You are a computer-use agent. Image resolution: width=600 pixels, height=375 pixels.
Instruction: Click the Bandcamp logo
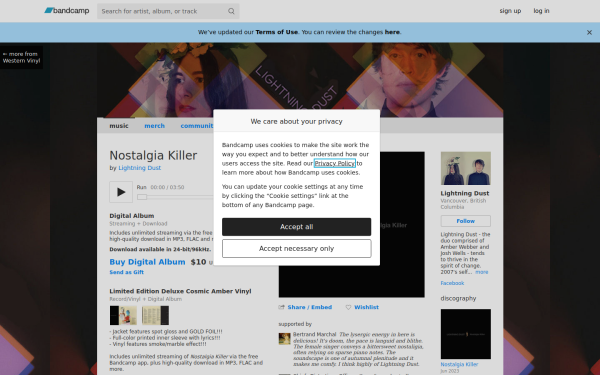(67, 11)
